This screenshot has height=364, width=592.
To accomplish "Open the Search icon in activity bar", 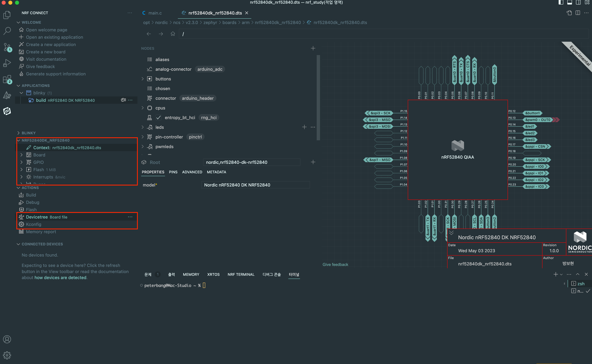I will pyautogui.click(x=7, y=31).
